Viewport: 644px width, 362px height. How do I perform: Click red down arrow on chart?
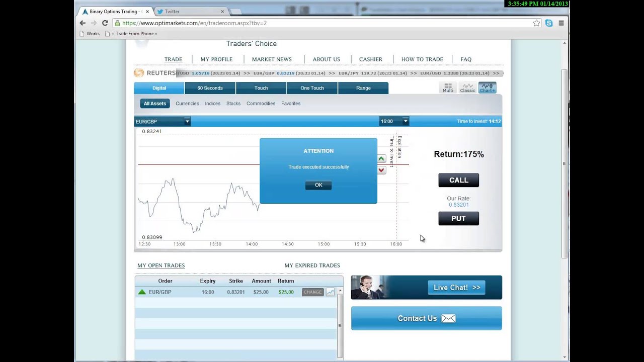[381, 170]
